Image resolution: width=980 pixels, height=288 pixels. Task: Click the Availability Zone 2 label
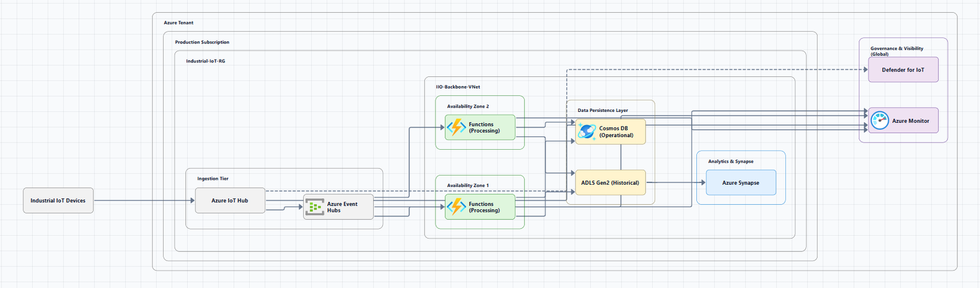tap(468, 106)
